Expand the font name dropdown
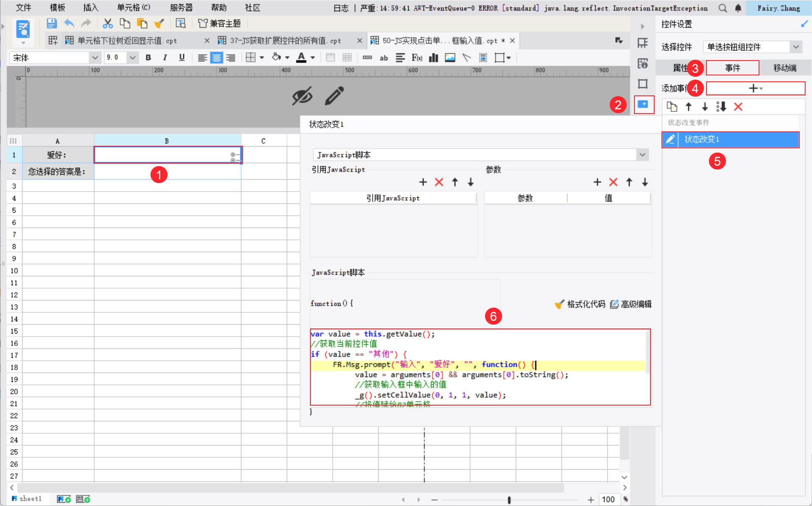The image size is (812, 506). (95, 58)
